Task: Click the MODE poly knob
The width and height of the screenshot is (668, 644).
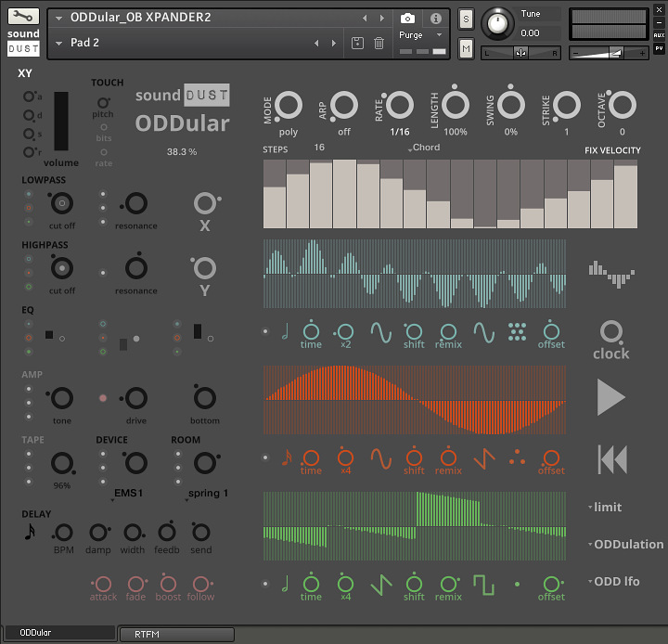Action: tap(289, 105)
